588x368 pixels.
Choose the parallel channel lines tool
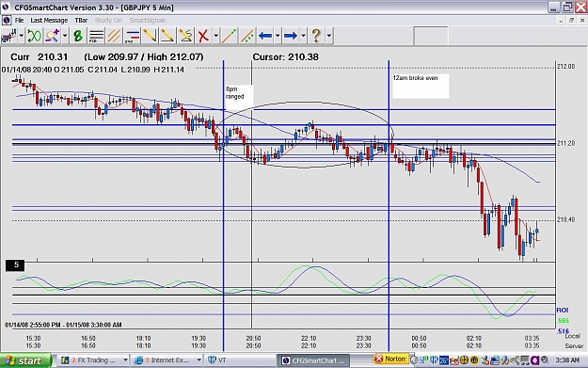(x=114, y=36)
